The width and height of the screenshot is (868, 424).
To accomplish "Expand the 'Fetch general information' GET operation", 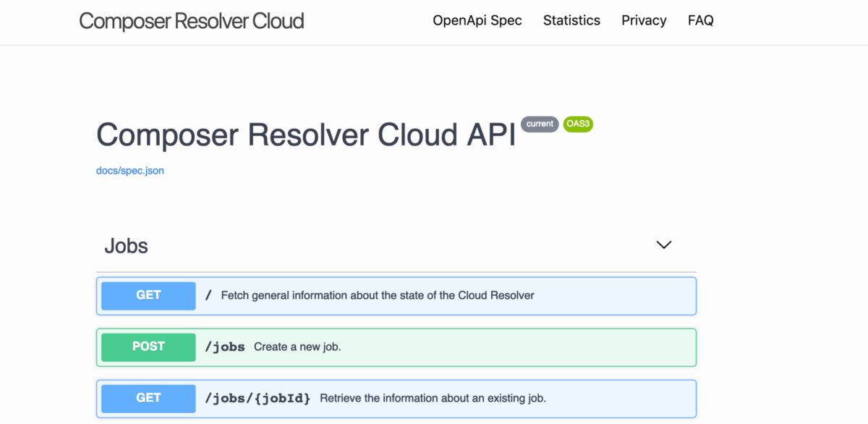I will 396,296.
